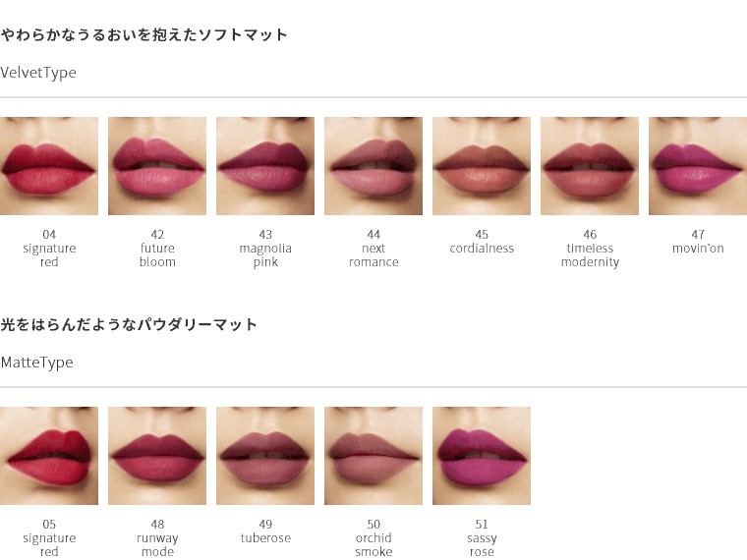Image resolution: width=747 pixels, height=560 pixels.
Task: Click the VelvetType section label
Action: pyautogui.click(x=38, y=73)
